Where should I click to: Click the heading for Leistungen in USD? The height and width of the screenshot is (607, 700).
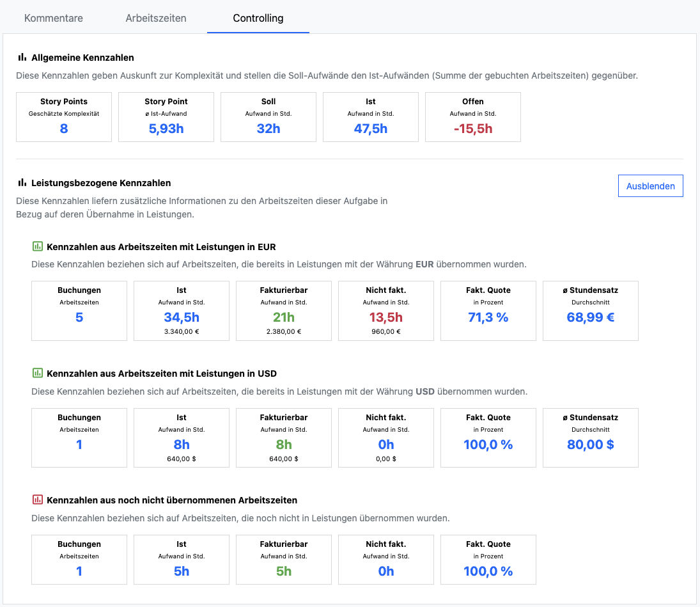tap(162, 374)
